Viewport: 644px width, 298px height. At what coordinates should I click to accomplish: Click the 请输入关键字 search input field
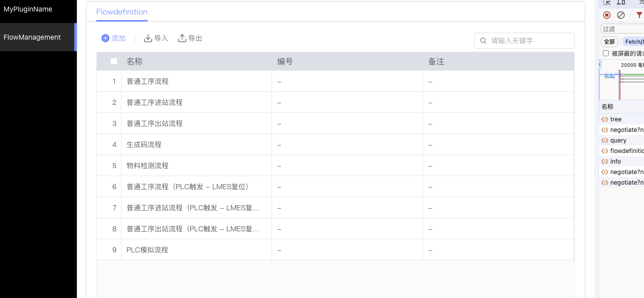coord(530,41)
